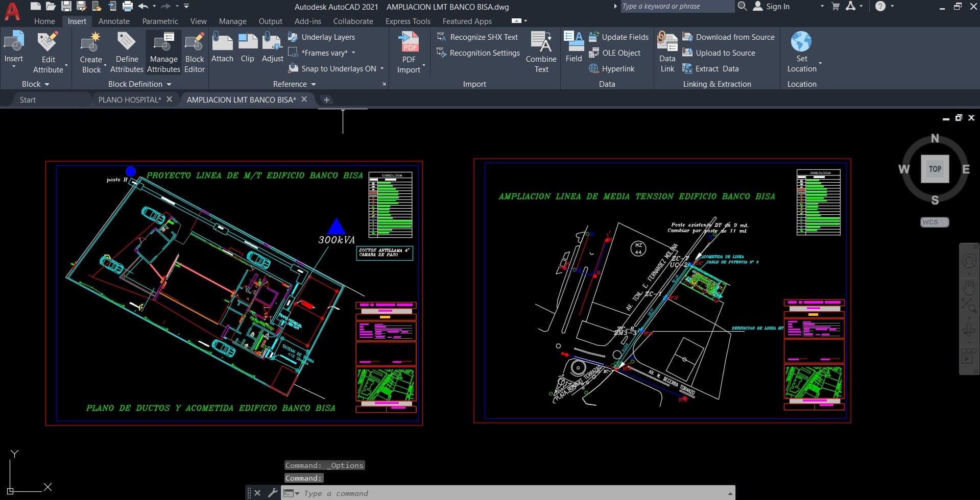Screen dimensions: 980x500
Task: Open the WCS coordinate system dropdown
Action: pos(935,222)
